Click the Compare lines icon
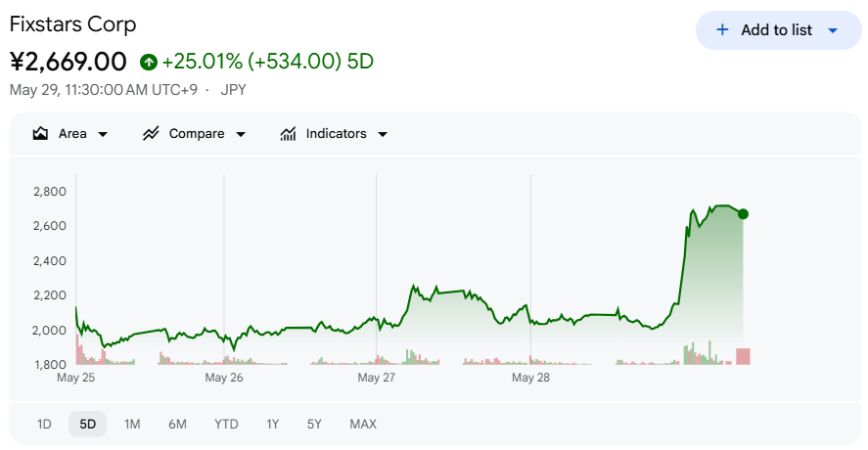 pyautogui.click(x=151, y=133)
